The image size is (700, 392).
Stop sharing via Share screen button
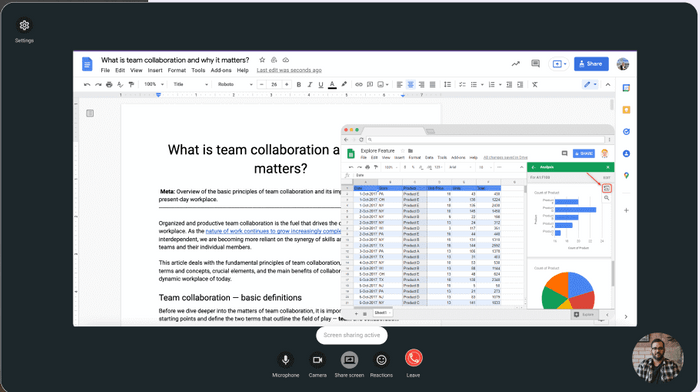point(349,360)
